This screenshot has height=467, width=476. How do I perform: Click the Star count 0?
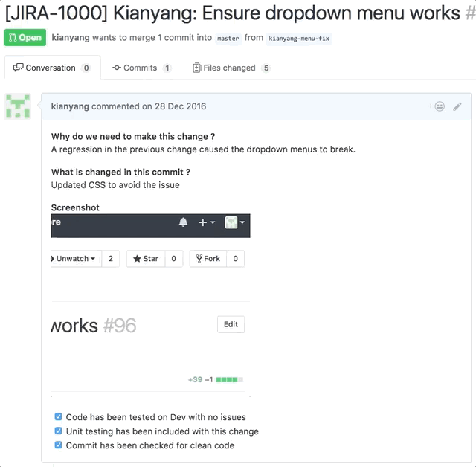[x=173, y=259]
